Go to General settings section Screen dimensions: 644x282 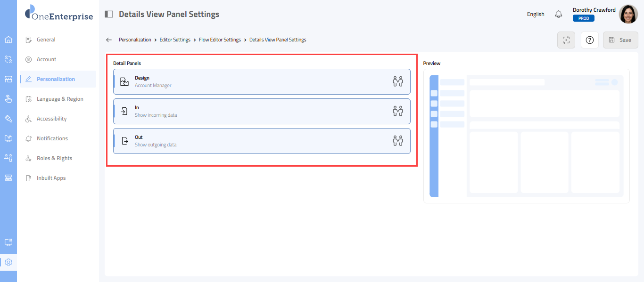coord(46,40)
